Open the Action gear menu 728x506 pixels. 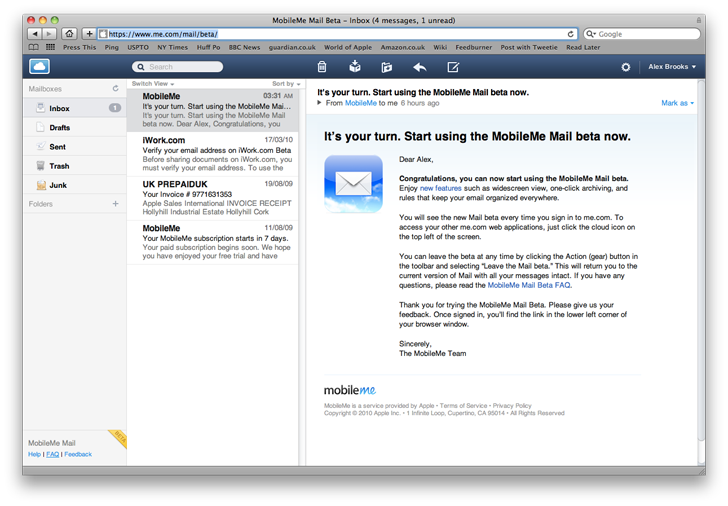tap(626, 67)
